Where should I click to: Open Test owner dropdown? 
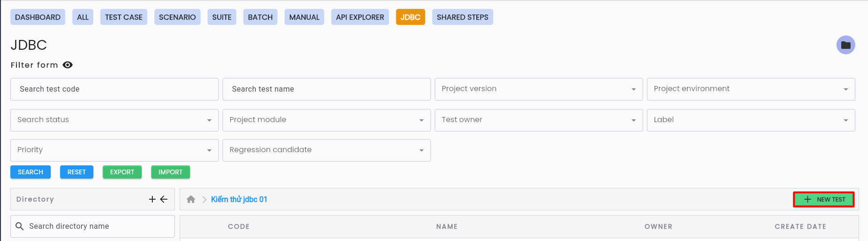(x=539, y=120)
